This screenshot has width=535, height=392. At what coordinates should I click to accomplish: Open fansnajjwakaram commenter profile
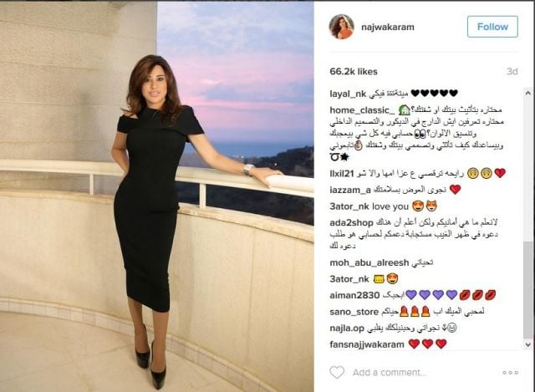click(367, 344)
